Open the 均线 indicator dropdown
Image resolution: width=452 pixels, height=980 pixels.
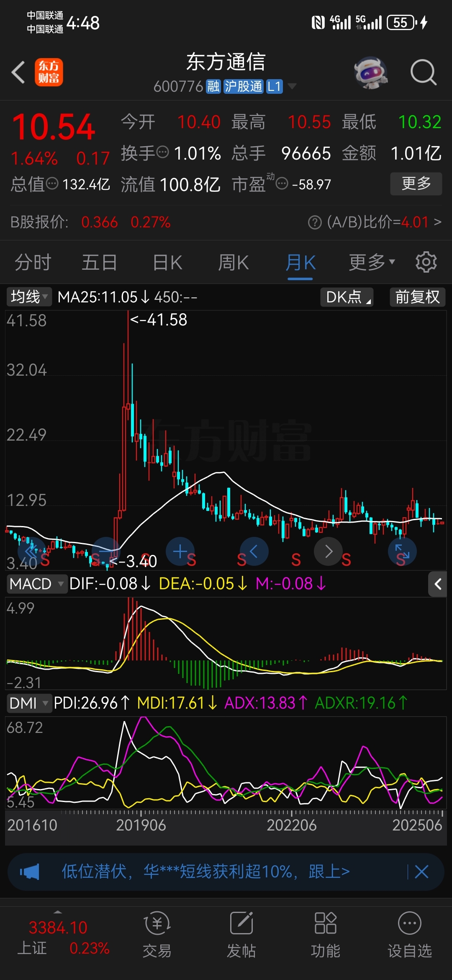tap(29, 297)
